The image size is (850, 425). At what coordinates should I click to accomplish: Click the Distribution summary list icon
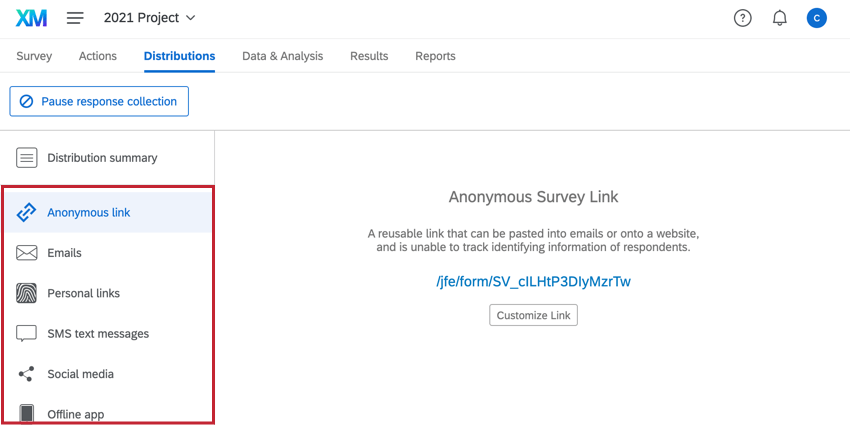click(27, 158)
